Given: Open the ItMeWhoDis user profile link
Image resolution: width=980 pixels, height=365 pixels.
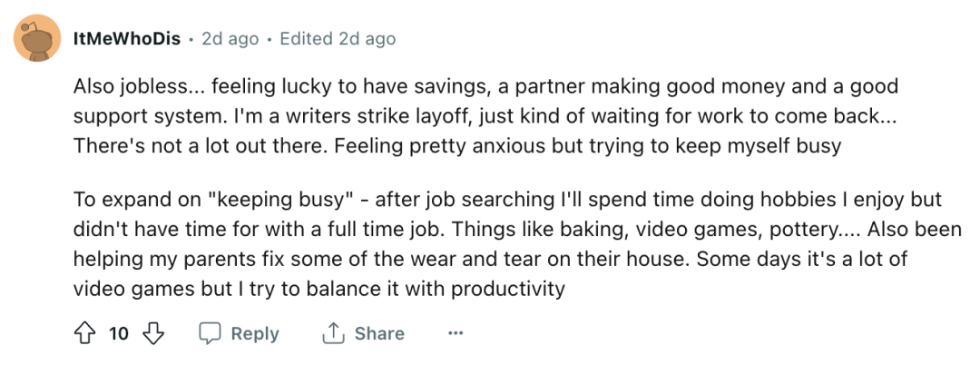Looking at the screenshot, I should (x=127, y=39).
